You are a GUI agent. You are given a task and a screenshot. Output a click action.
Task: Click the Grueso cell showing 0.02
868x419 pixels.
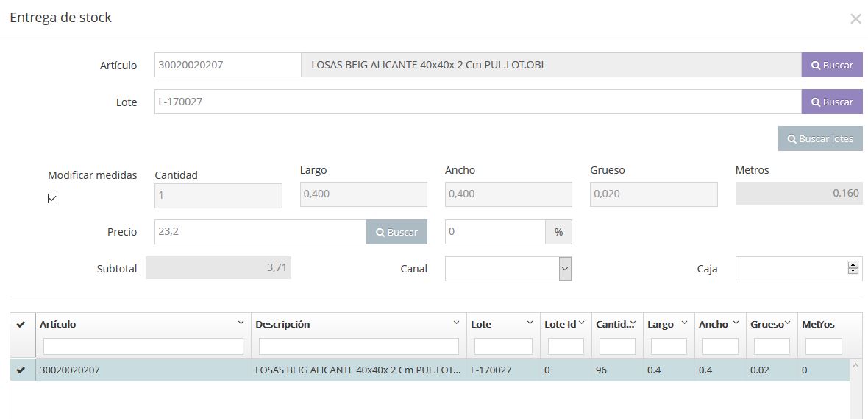point(772,370)
